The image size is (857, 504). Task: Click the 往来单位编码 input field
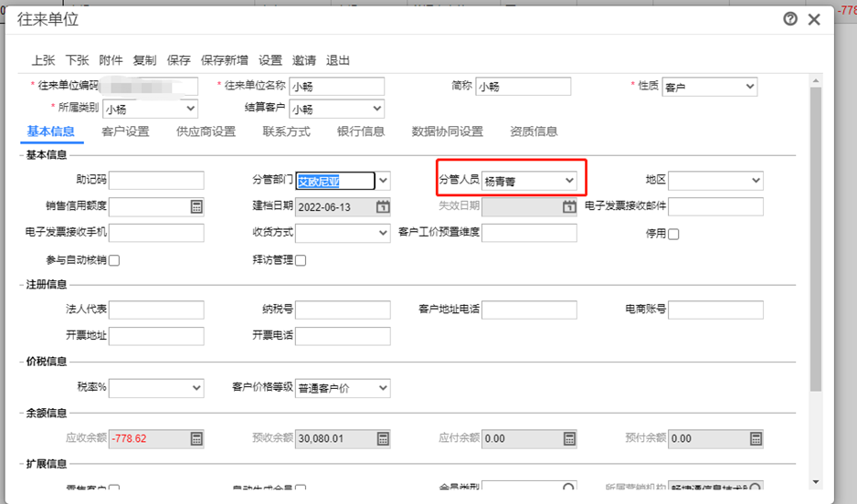149,86
